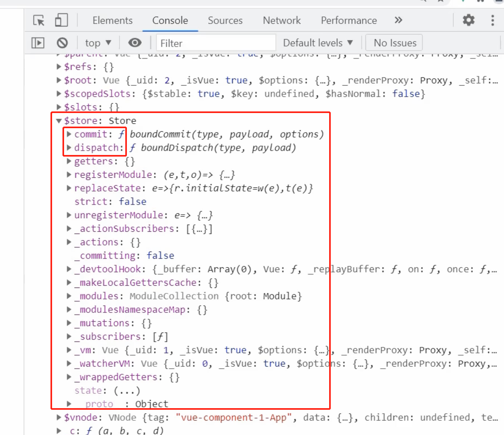The image size is (504, 435).
Task: Open the Performance tab
Action: pyautogui.click(x=349, y=21)
